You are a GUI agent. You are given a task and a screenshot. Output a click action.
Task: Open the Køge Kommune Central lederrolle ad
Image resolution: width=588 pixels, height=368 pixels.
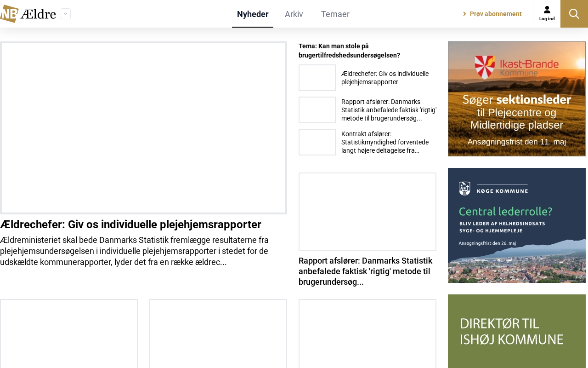click(x=517, y=225)
